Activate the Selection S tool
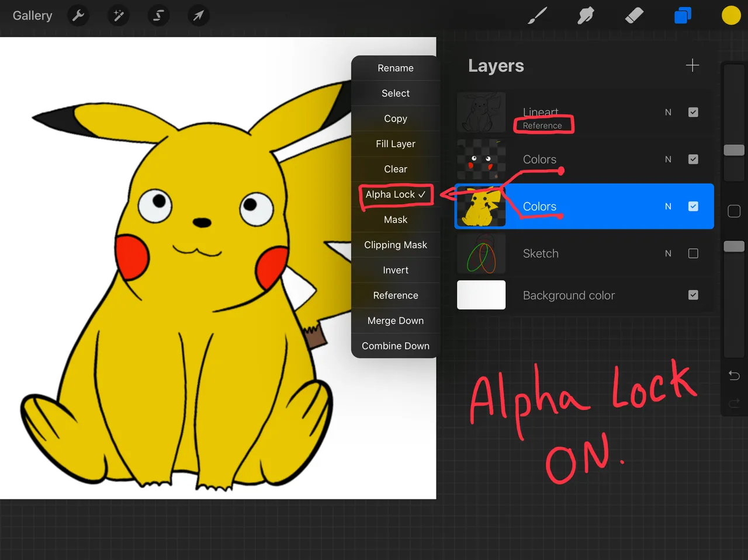Image resolution: width=748 pixels, height=560 pixels. click(x=158, y=16)
